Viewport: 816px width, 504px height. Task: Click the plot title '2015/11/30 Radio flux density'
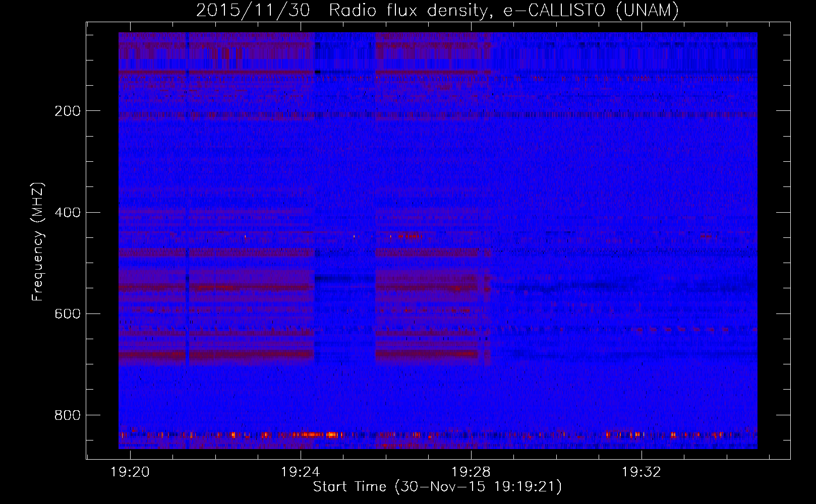click(342, 10)
